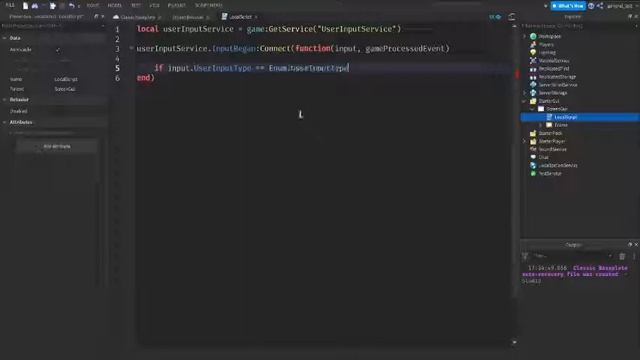Select the Lighting row text in Explorer
This screenshot has height=360, width=640.
[x=547, y=52]
